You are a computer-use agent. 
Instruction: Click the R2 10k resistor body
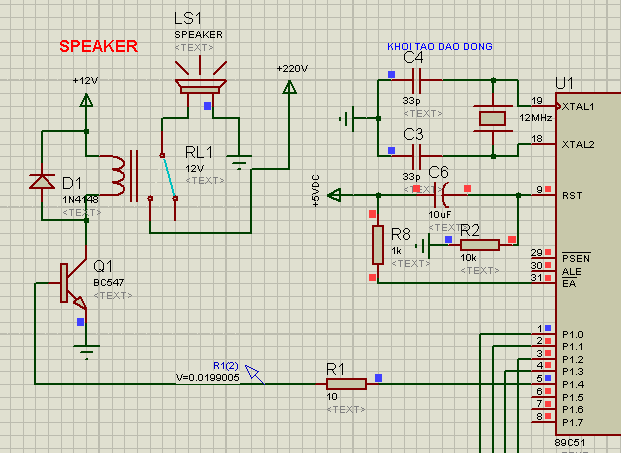click(x=480, y=245)
